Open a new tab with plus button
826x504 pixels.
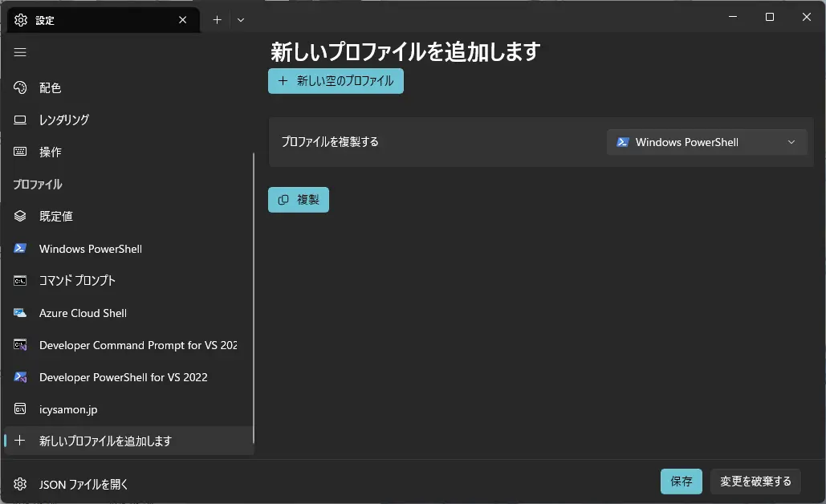217,20
